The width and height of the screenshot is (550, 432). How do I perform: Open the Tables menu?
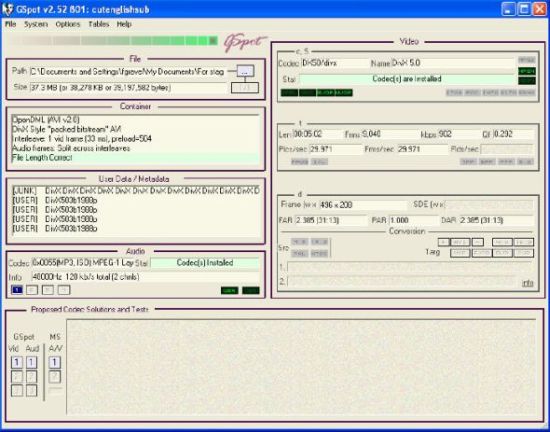(x=99, y=24)
